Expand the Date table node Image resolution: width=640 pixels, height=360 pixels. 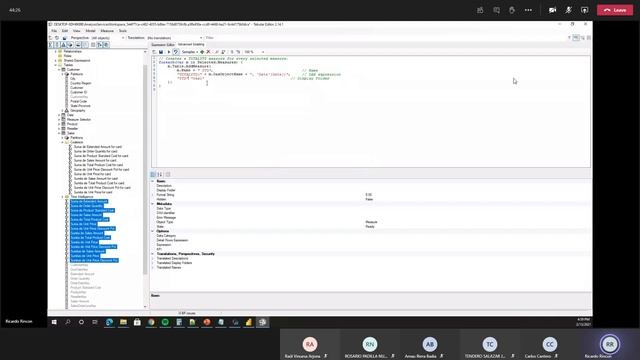(59, 115)
